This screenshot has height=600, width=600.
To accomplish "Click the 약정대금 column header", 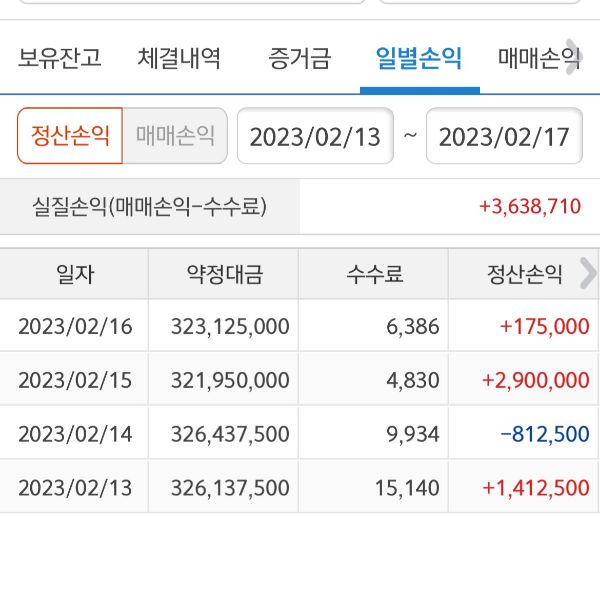I will (x=224, y=274).
